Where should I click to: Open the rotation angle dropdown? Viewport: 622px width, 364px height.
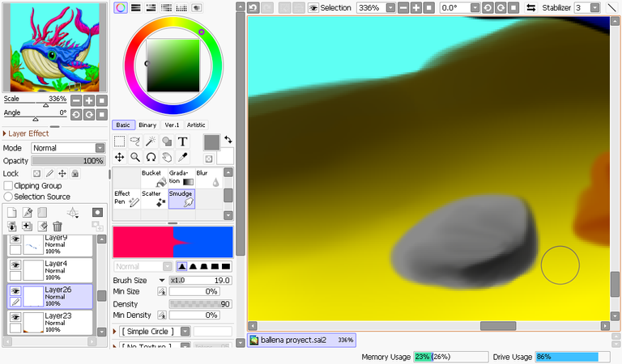click(475, 7)
